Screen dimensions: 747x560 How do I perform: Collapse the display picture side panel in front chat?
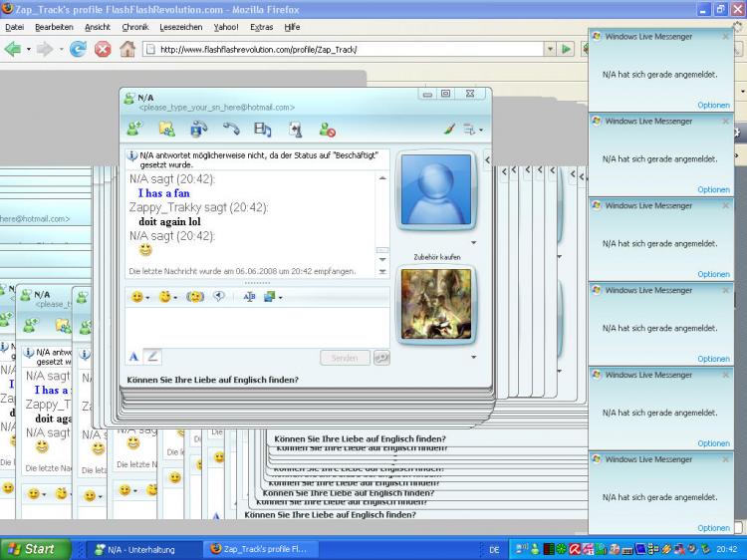pos(487,159)
